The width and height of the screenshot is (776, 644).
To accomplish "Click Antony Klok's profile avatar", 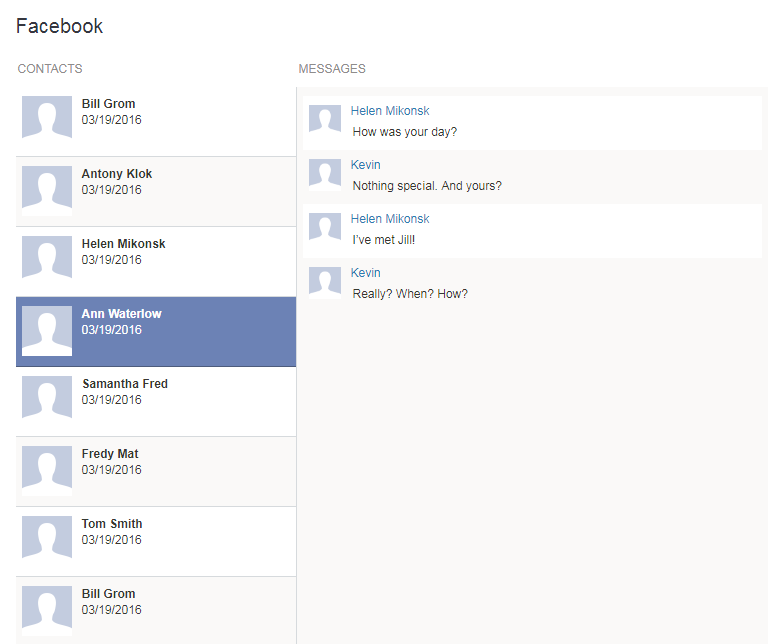I will tap(47, 191).
